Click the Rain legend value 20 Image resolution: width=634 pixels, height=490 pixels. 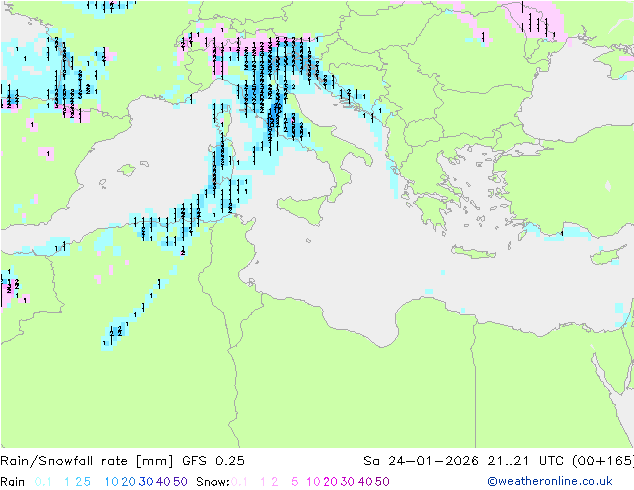click(x=129, y=482)
